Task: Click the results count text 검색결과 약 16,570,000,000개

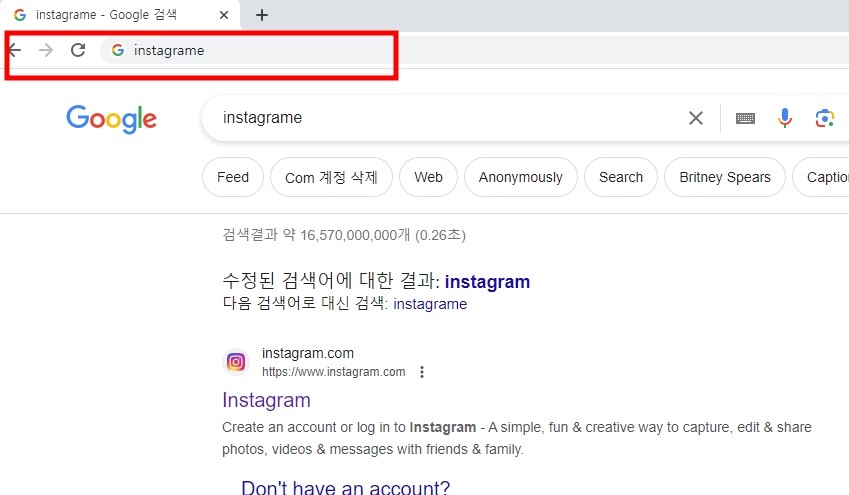Action: pos(316,235)
